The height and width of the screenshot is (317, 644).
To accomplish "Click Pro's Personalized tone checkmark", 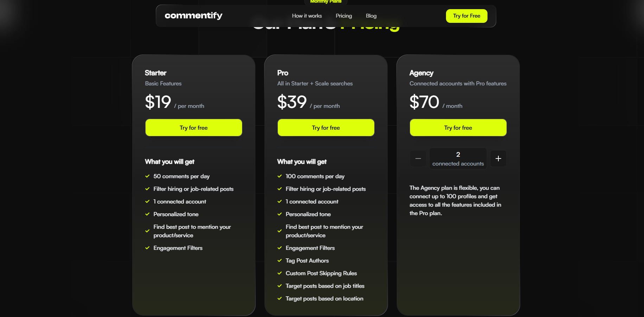I will (280, 214).
